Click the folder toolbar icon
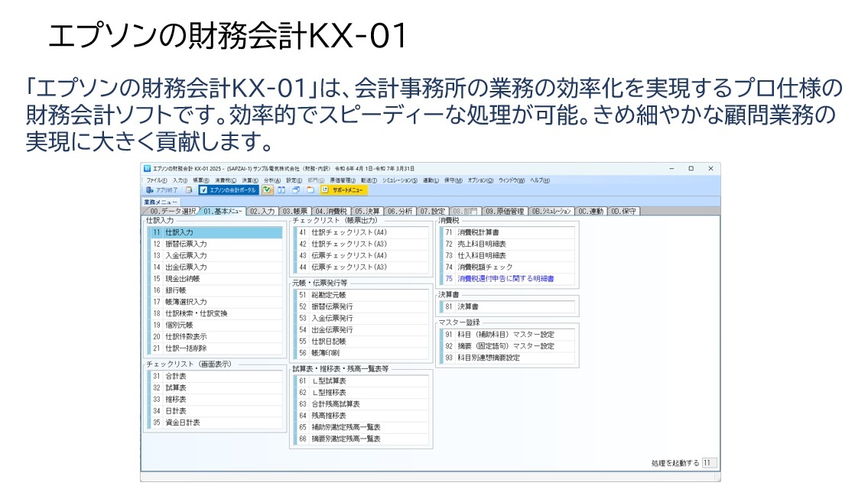This screenshot has height=489, width=868. click(310, 189)
